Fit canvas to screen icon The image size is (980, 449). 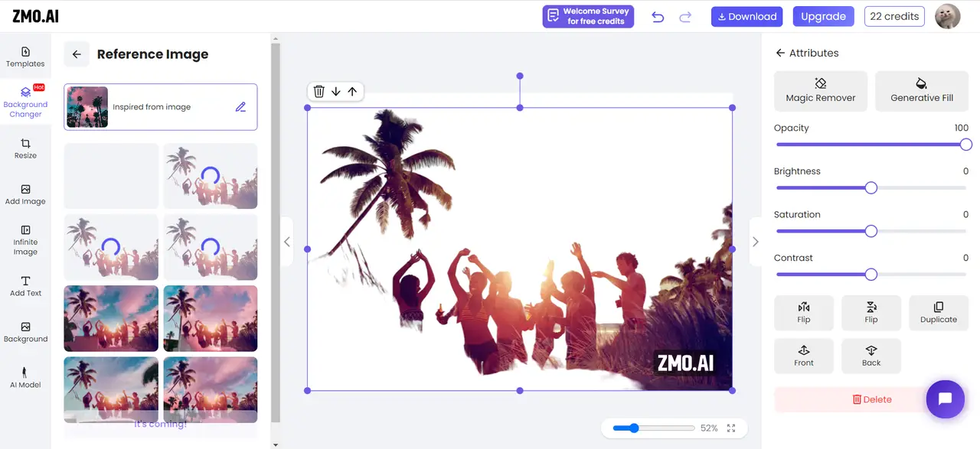click(731, 428)
